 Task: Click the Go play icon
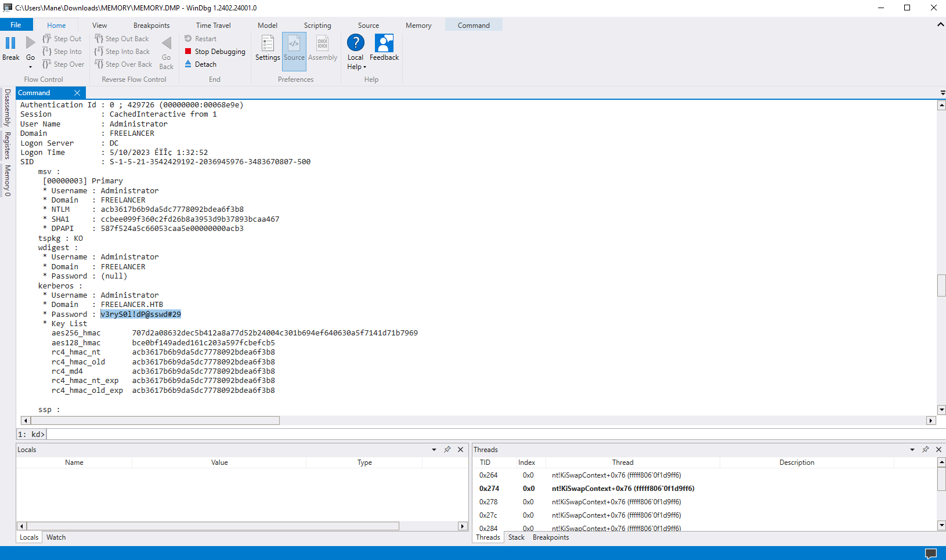[x=30, y=43]
